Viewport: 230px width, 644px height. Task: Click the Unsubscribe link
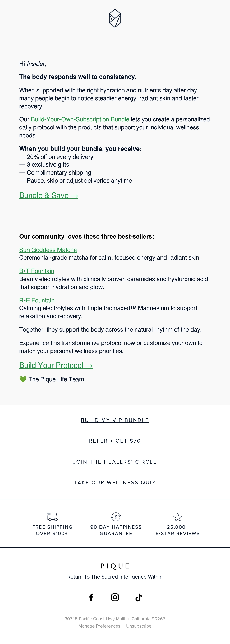(x=139, y=626)
